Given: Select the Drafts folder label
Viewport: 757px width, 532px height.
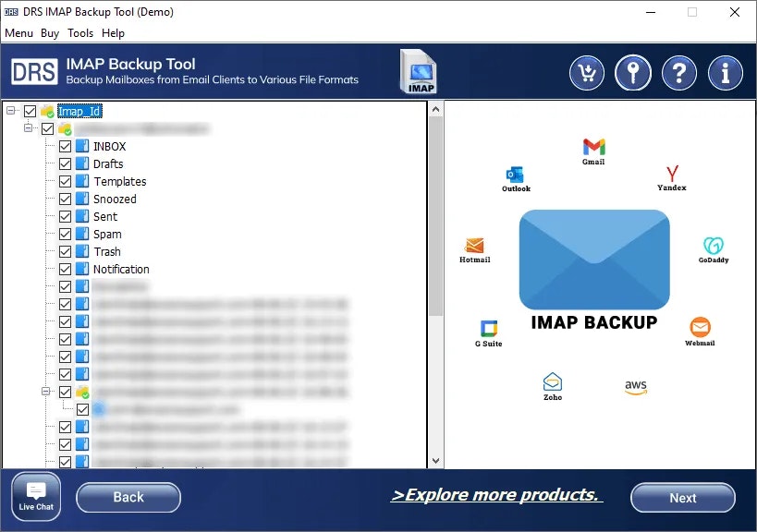Looking at the screenshot, I should tap(108, 164).
